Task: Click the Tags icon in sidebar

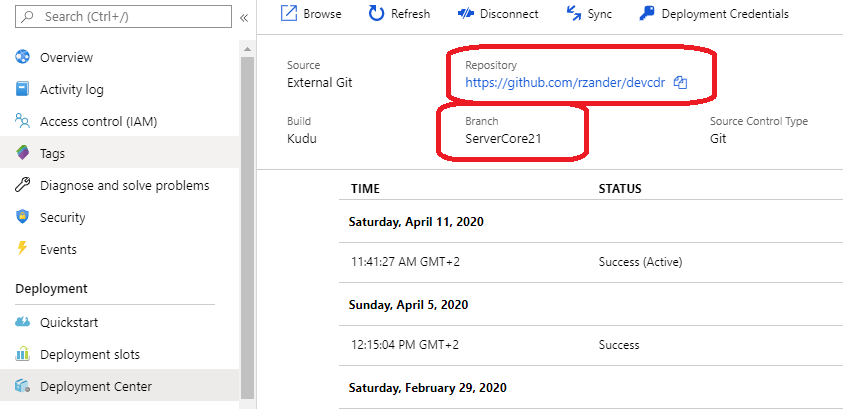Action: point(23,153)
